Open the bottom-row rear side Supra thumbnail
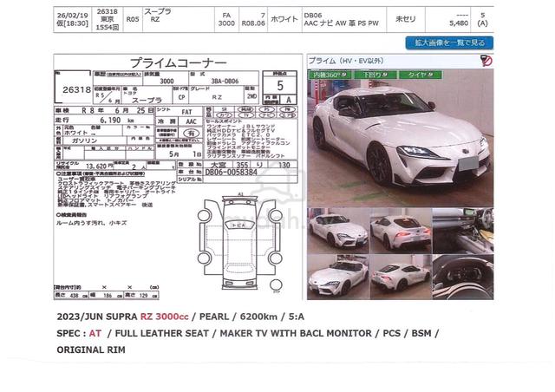This screenshot has height=392, width=555. (x=401, y=277)
